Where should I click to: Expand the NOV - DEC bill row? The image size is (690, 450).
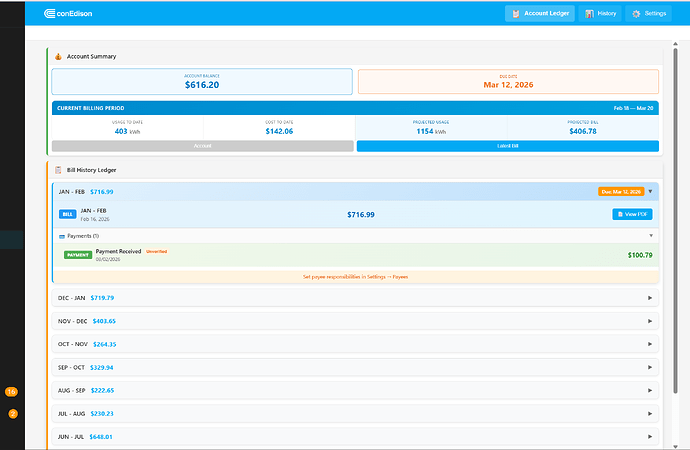pos(650,321)
